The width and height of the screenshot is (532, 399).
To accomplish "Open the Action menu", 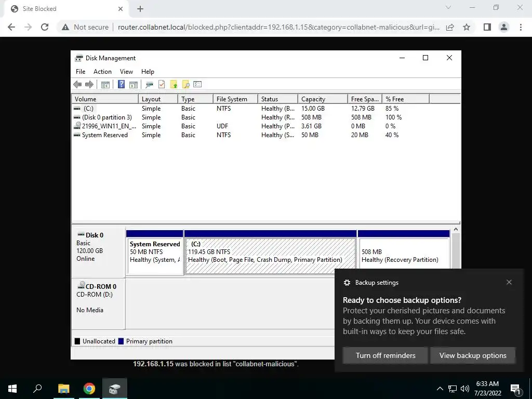I will coord(102,72).
